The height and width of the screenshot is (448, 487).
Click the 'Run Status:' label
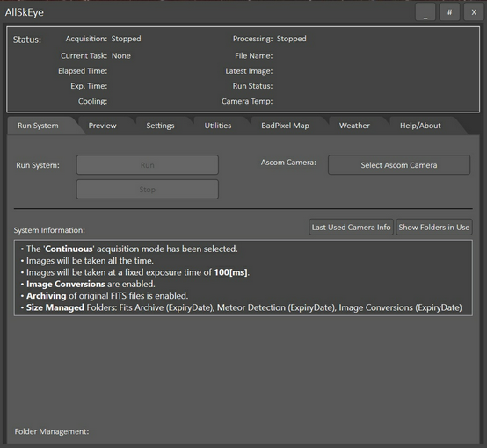pos(253,86)
